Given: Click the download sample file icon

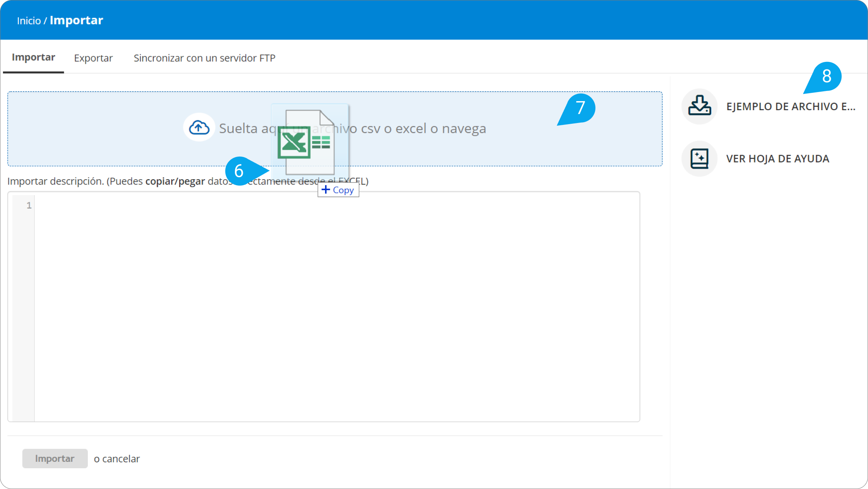Looking at the screenshot, I should pos(699,106).
